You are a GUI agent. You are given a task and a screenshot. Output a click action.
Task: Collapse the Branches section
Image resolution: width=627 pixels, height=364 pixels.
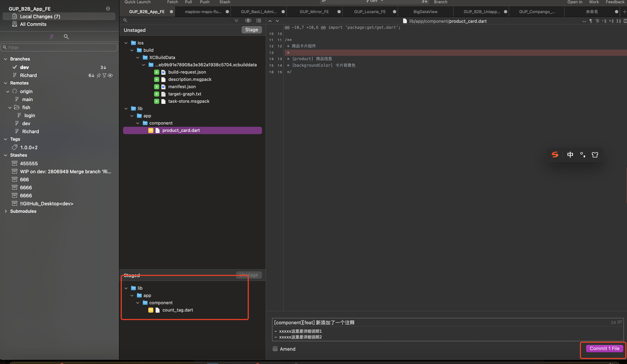click(5, 59)
